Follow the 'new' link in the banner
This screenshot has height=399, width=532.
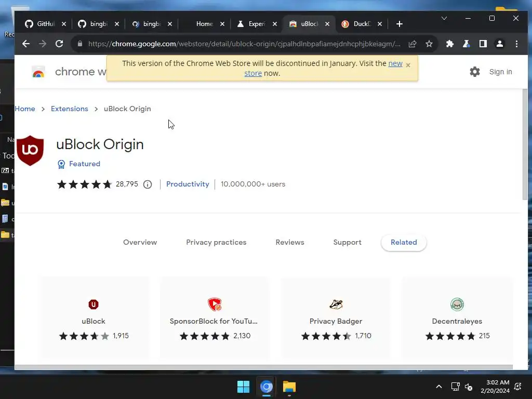tap(395, 63)
